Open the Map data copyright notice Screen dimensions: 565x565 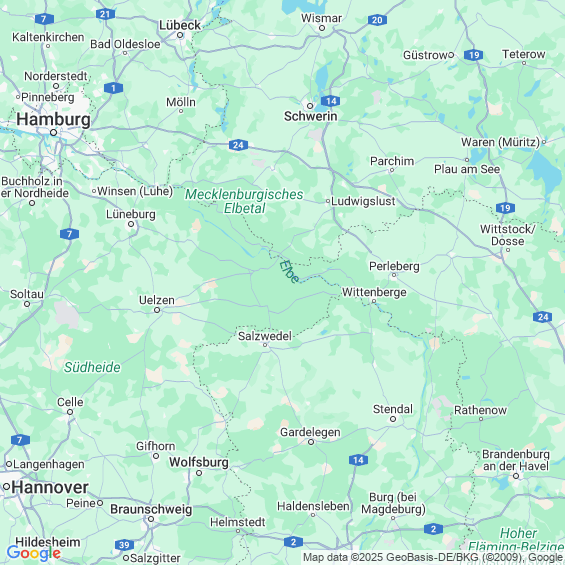tap(433, 557)
